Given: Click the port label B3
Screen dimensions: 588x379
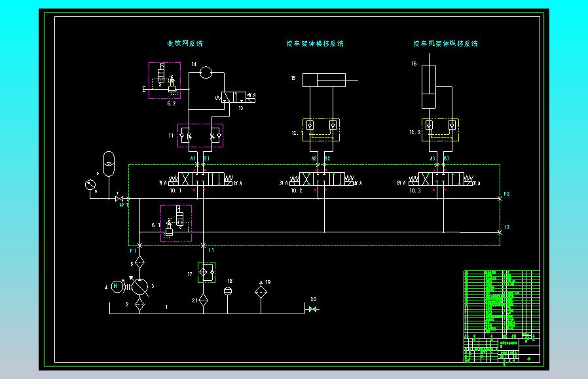Looking at the screenshot, I should point(447,158).
